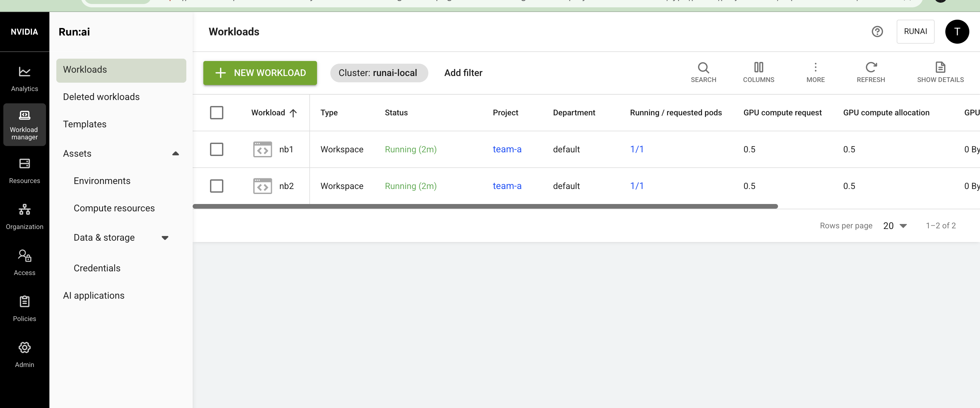Open the More options menu
Viewport: 980px width, 408px height.
pos(815,72)
